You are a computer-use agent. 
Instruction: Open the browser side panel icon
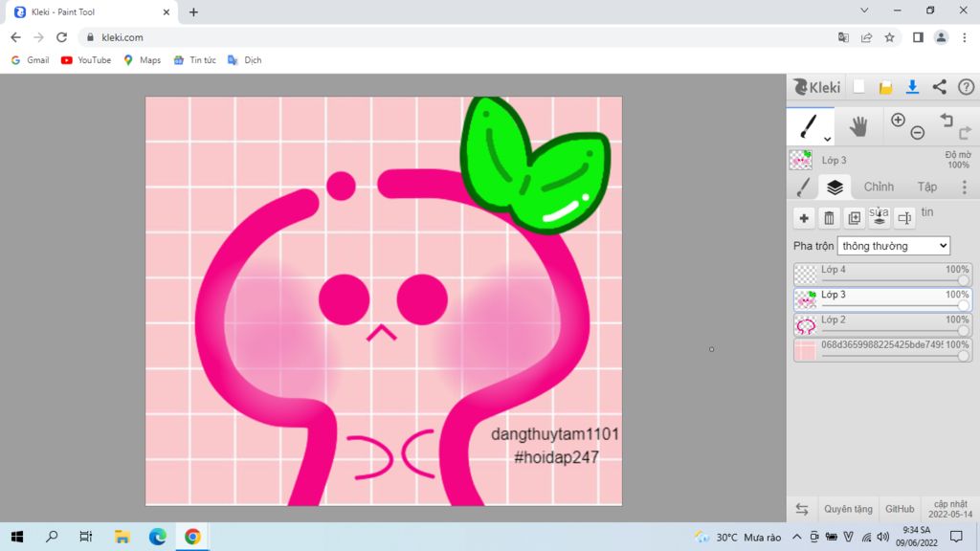click(918, 37)
